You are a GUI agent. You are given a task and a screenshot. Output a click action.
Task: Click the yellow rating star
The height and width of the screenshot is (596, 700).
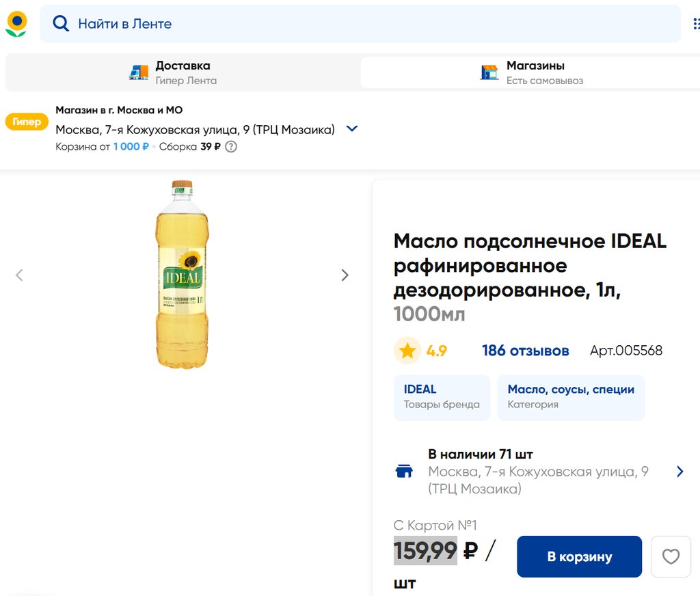pyautogui.click(x=407, y=351)
